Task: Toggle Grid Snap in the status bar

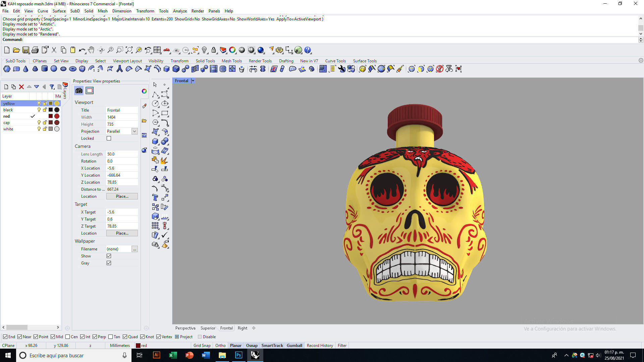Action: [x=202, y=346]
